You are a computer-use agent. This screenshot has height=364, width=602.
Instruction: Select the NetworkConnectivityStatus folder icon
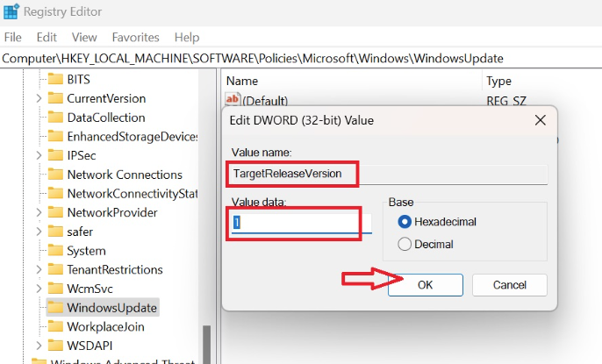pos(55,193)
